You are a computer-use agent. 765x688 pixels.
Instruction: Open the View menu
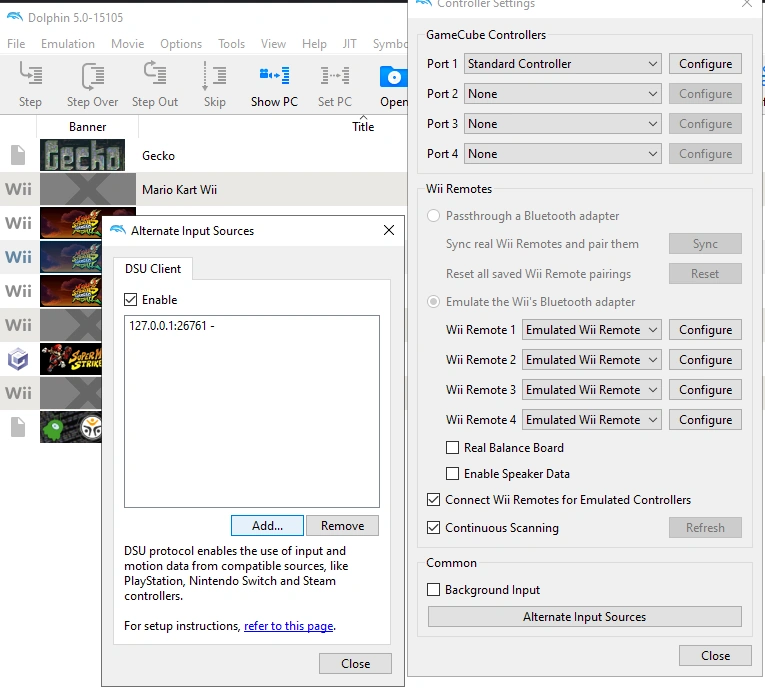(x=273, y=43)
